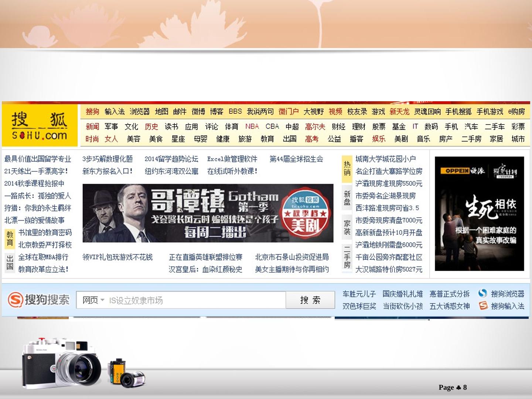The width and height of the screenshot is (532, 399).
Task: Expand the 网页 search type dropdown
Action: point(93,300)
